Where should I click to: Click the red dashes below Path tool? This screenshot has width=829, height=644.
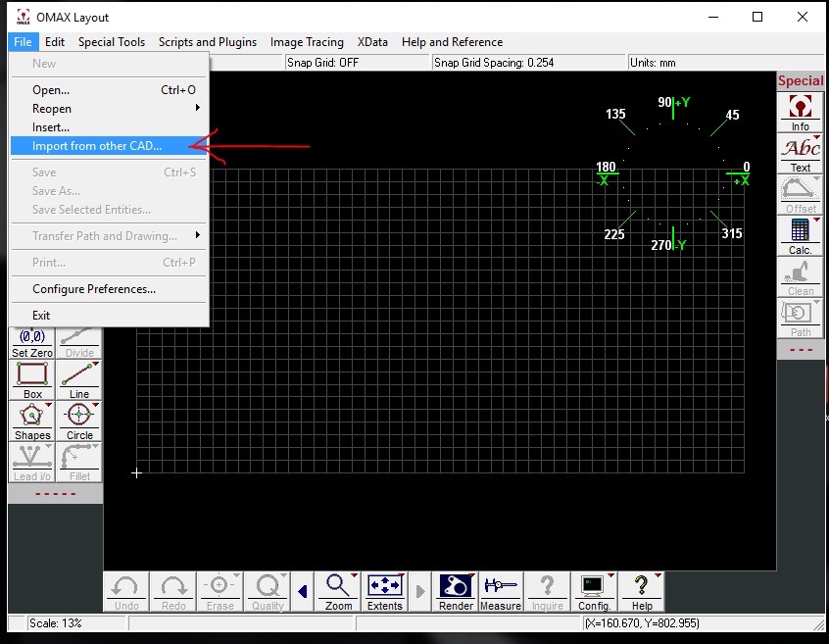[x=801, y=350]
